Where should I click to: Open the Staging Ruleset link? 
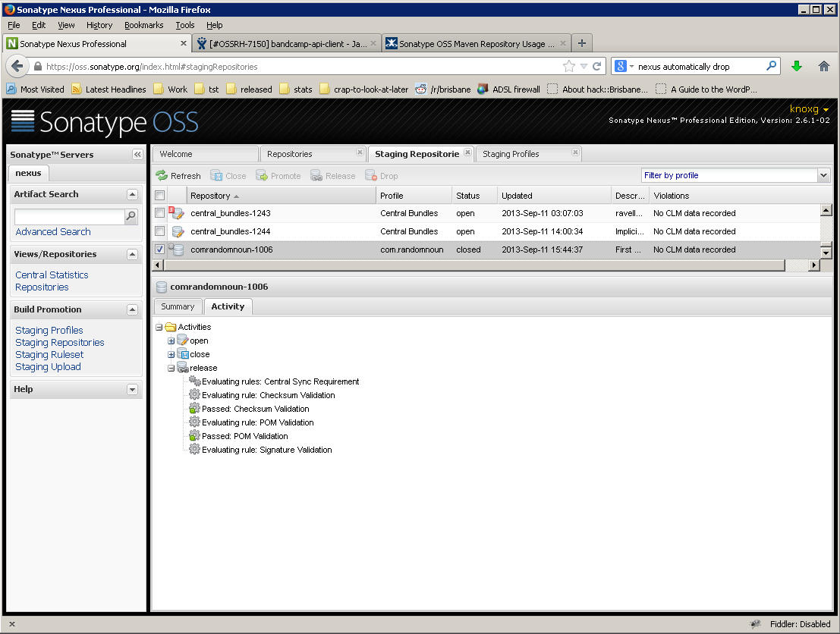tap(49, 354)
